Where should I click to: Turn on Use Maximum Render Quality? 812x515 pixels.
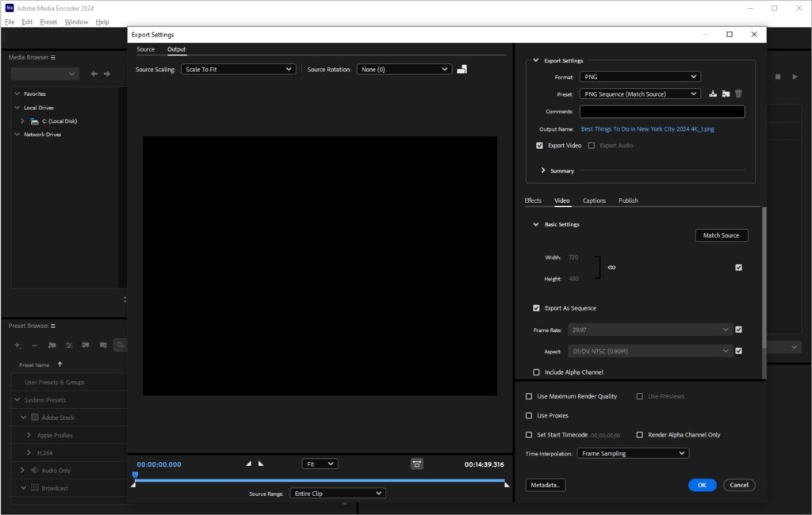click(529, 396)
